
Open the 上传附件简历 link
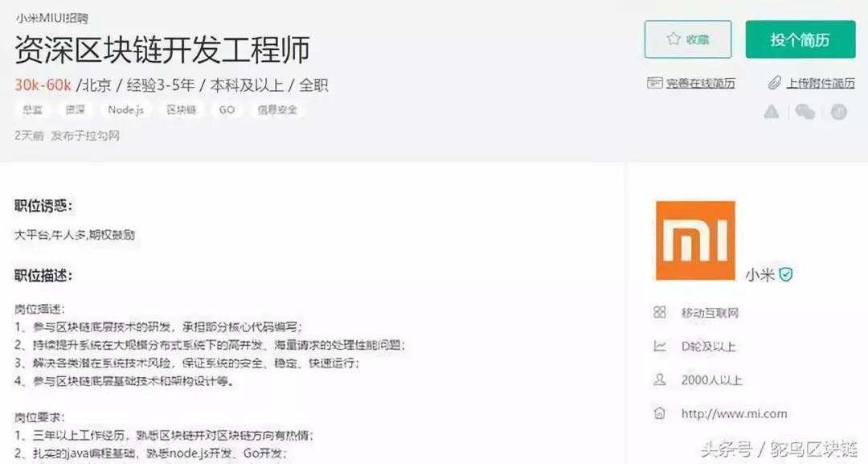point(821,83)
